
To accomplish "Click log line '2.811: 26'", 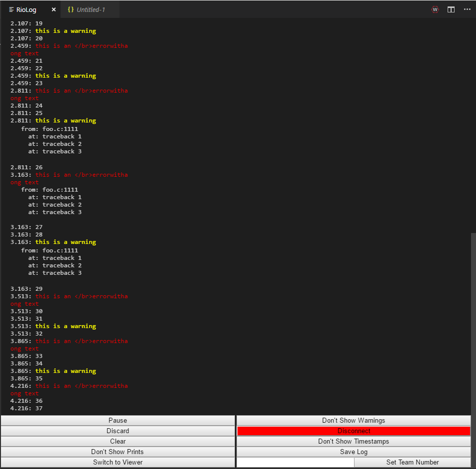I will coord(26,167).
